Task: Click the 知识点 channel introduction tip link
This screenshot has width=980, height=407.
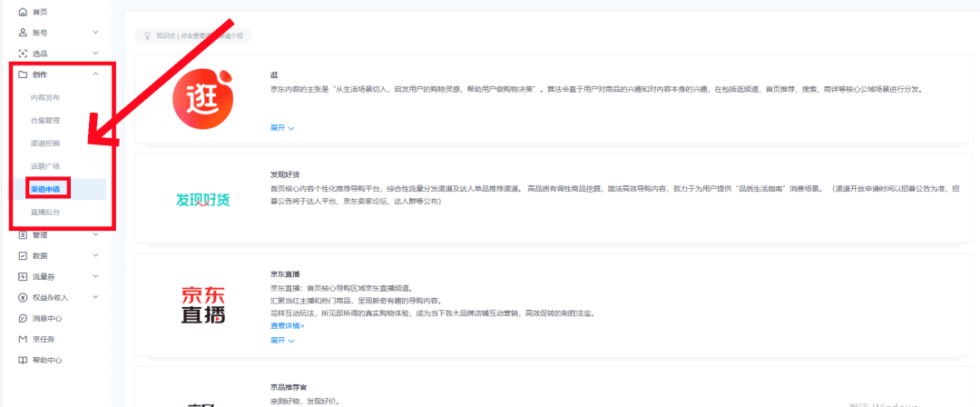Action: tap(193, 35)
